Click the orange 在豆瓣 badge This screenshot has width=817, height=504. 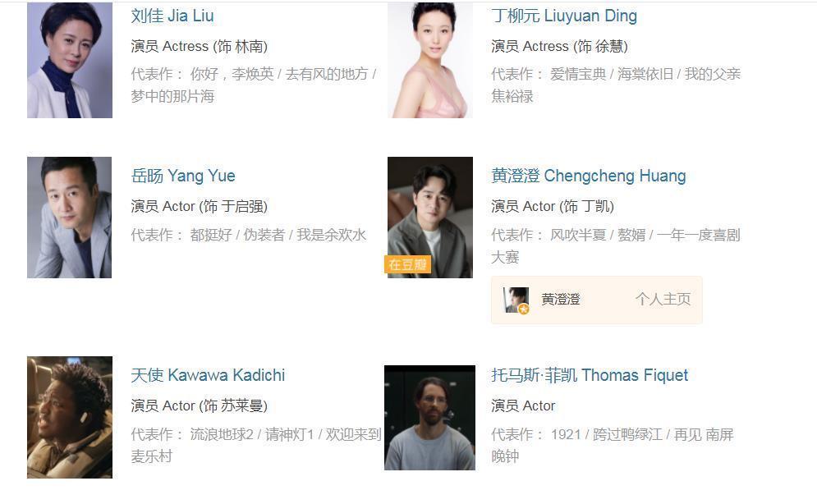pyautogui.click(x=407, y=264)
